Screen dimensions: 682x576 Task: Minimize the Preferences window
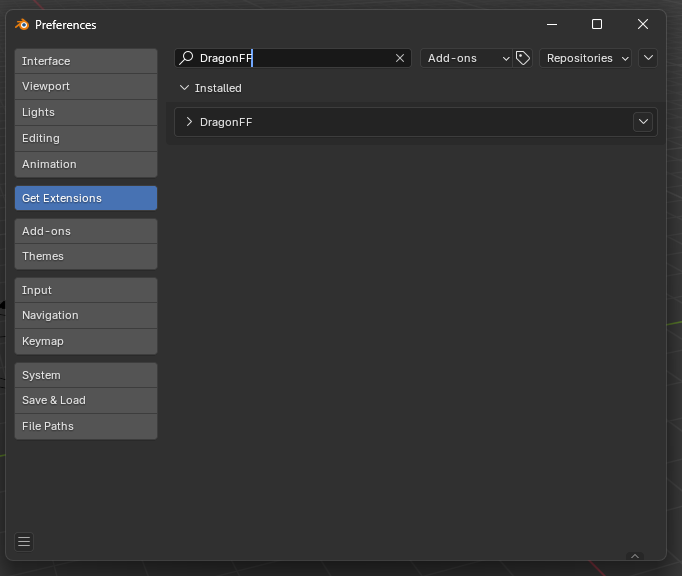click(x=552, y=24)
